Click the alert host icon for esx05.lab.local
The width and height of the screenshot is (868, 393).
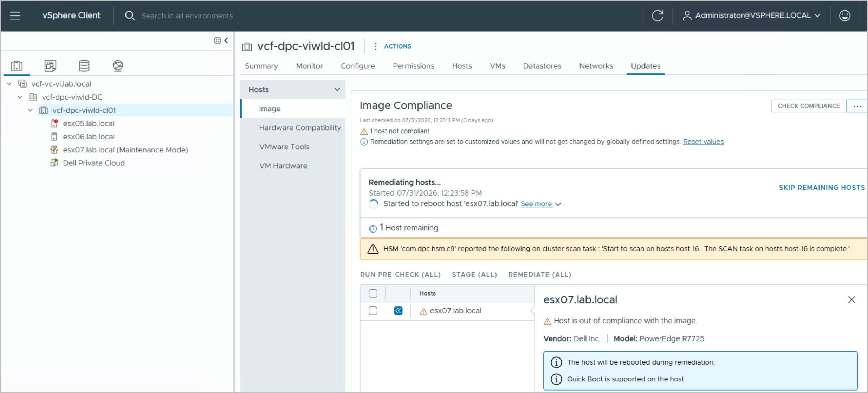tap(54, 123)
